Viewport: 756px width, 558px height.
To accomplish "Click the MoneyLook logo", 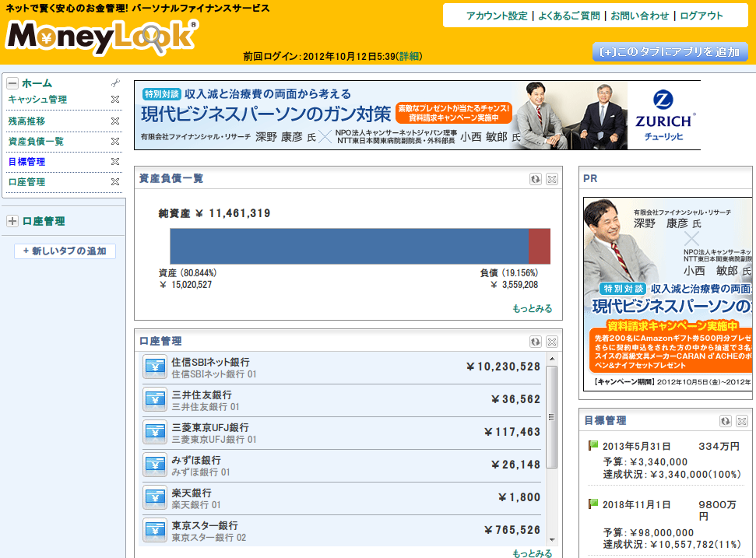I will tap(102, 37).
